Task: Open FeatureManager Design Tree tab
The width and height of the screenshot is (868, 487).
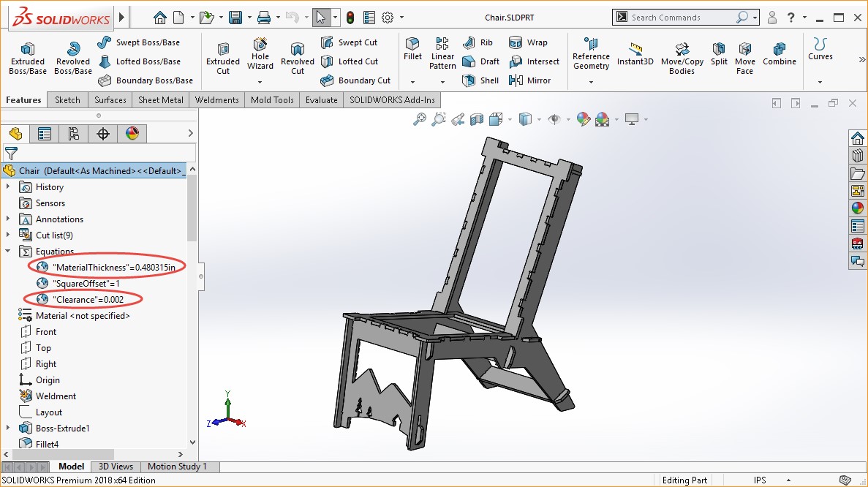Action: 15,133
